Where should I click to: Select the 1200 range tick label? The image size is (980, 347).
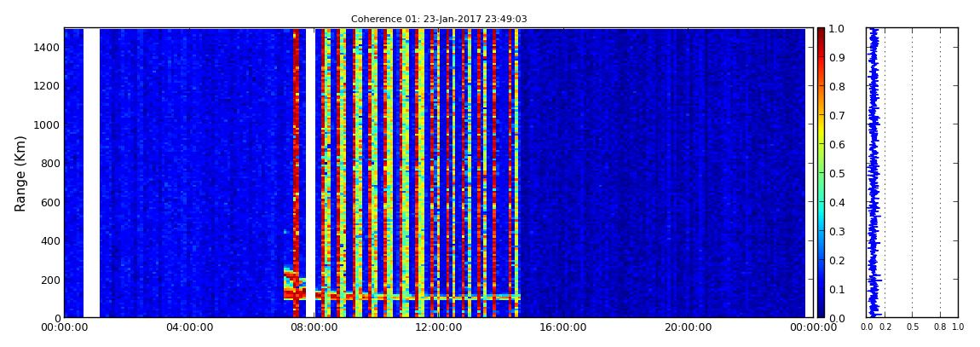point(46,86)
